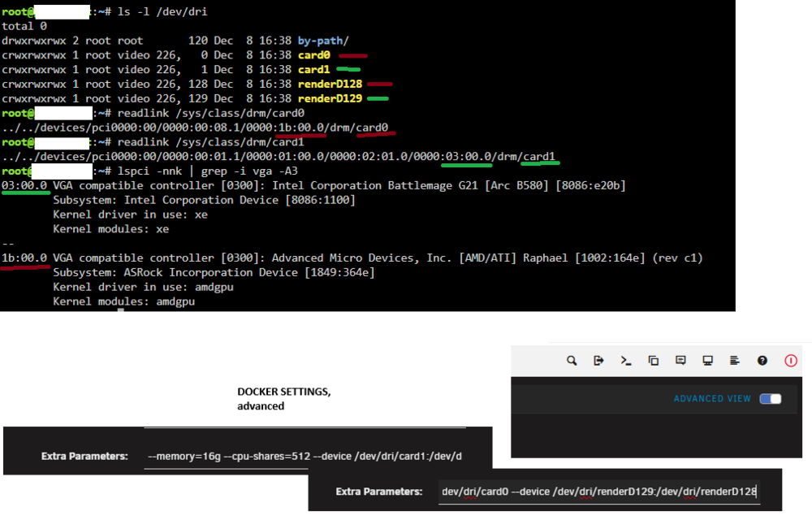
Task: Click 'Kernel modules: amdgpu' line
Action: tap(123, 301)
